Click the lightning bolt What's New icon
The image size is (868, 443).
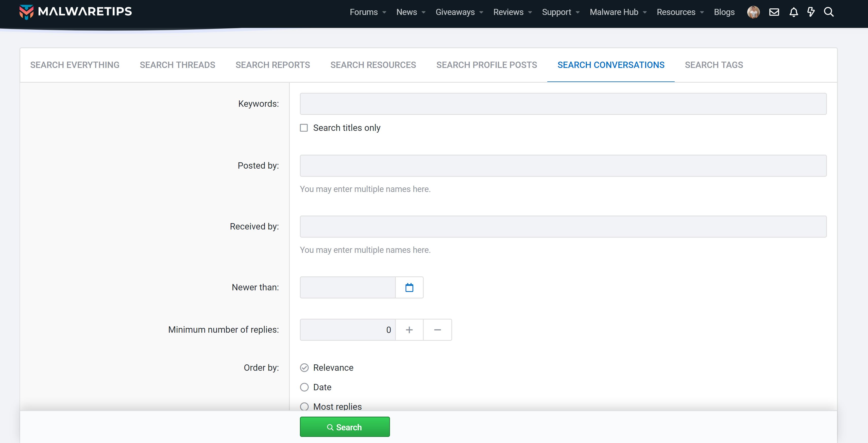811,12
